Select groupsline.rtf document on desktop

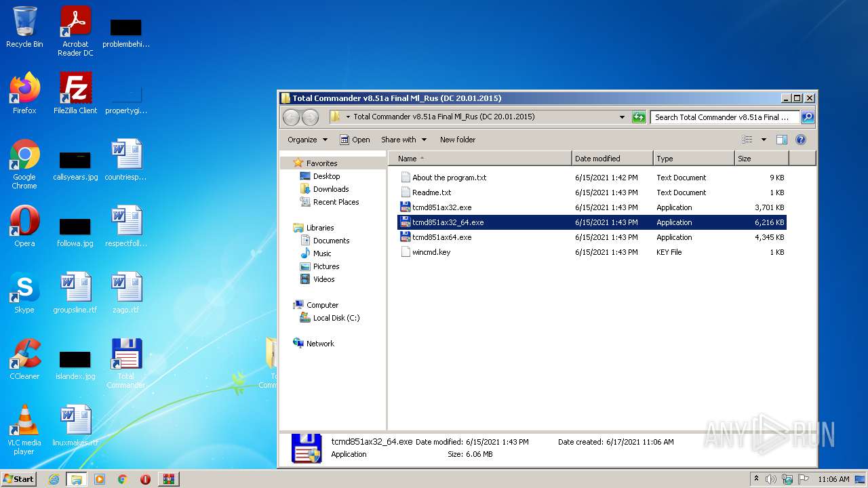pyautogui.click(x=75, y=293)
